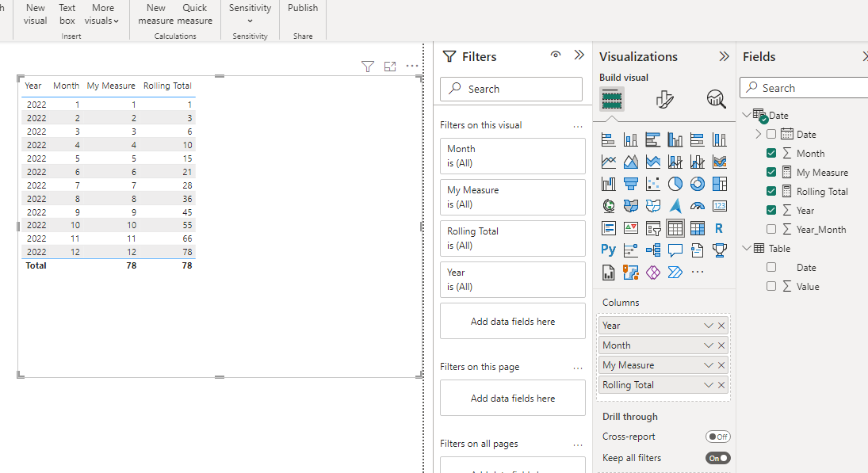
Task: Check the Date field under Table
Action: tap(771, 267)
